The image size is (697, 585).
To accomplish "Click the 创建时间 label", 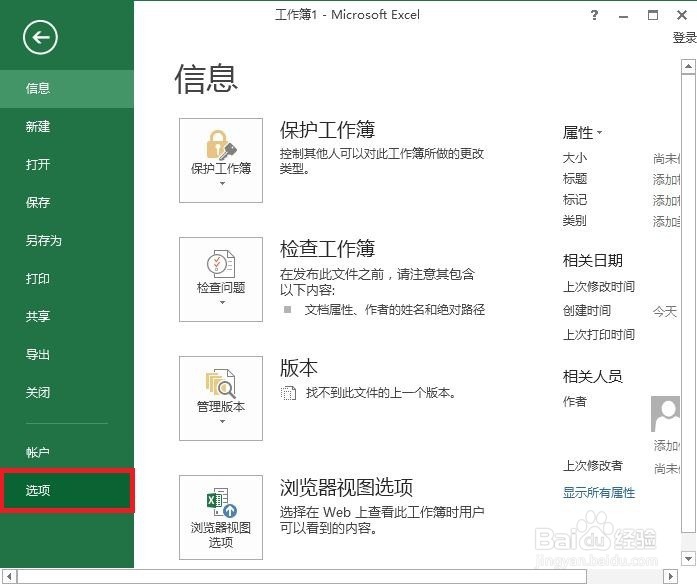I will (x=587, y=310).
